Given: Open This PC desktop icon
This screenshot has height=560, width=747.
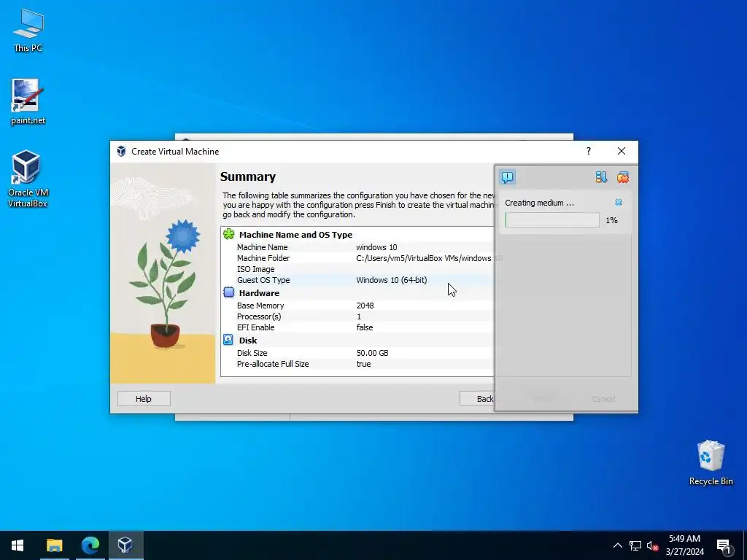Looking at the screenshot, I should click(x=28, y=31).
